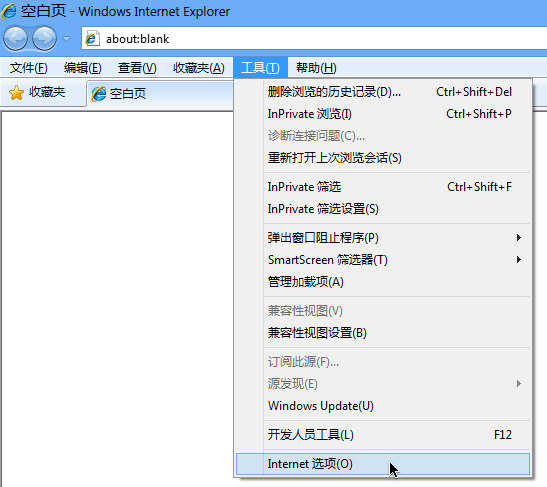Open the 查看(V) menu
The height and width of the screenshot is (487, 547).
(137, 68)
